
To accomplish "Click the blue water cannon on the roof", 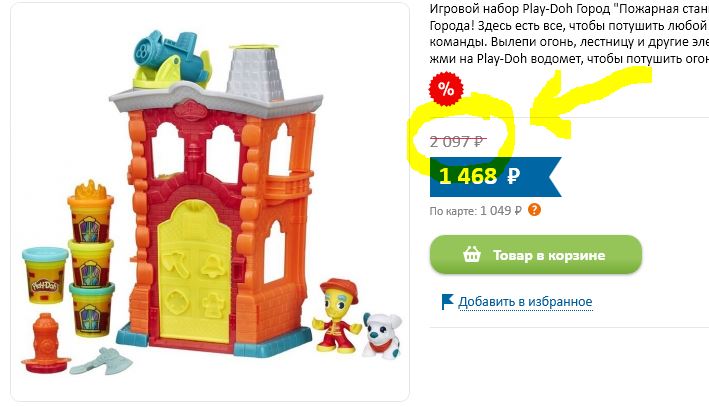I will click(172, 60).
